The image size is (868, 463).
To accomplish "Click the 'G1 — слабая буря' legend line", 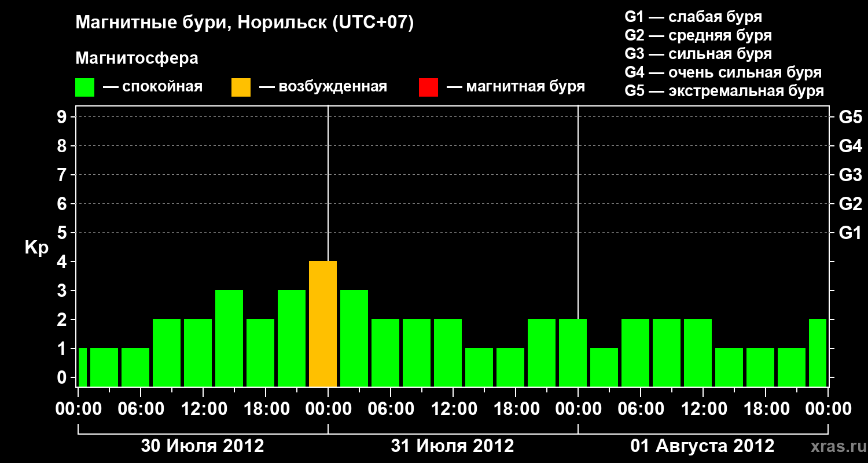I will tap(693, 17).
